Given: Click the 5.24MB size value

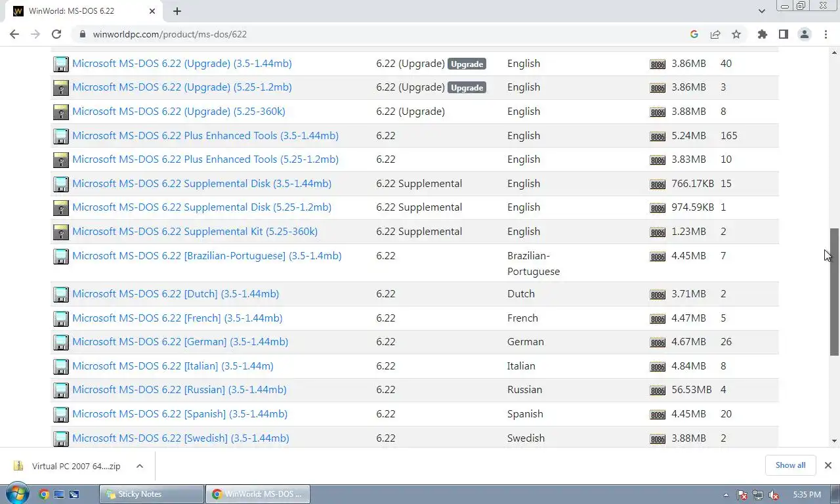Looking at the screenshot, I should pyautogui.click(x=688, y=135).
